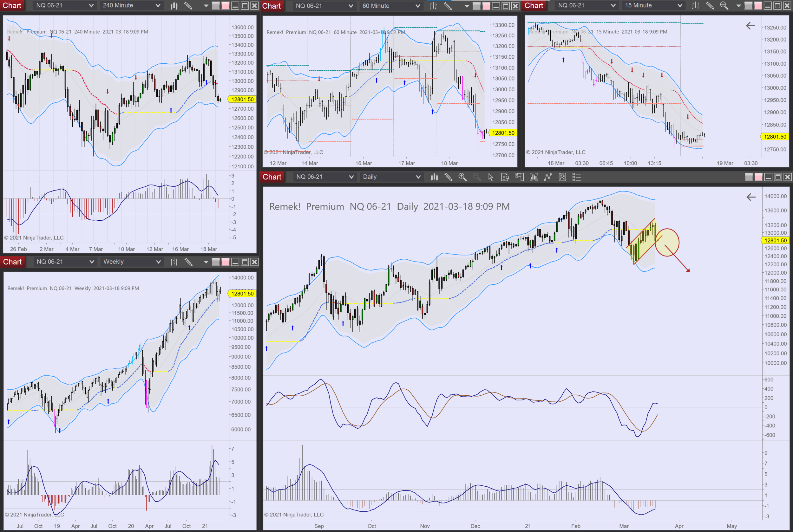The width and height of the screenshot is (793, 532).
Task: Open properties list icon on Daily chart
Action: tap(576, 177)
